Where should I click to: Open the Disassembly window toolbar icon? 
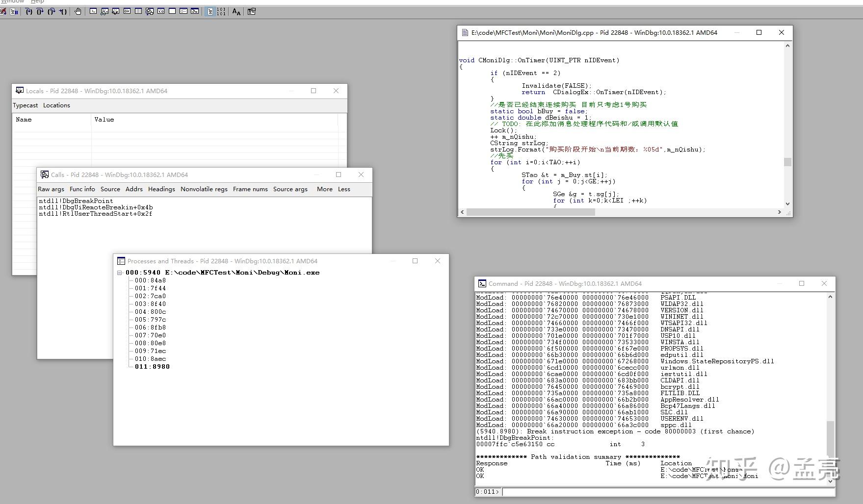click(x=161, y=11)
